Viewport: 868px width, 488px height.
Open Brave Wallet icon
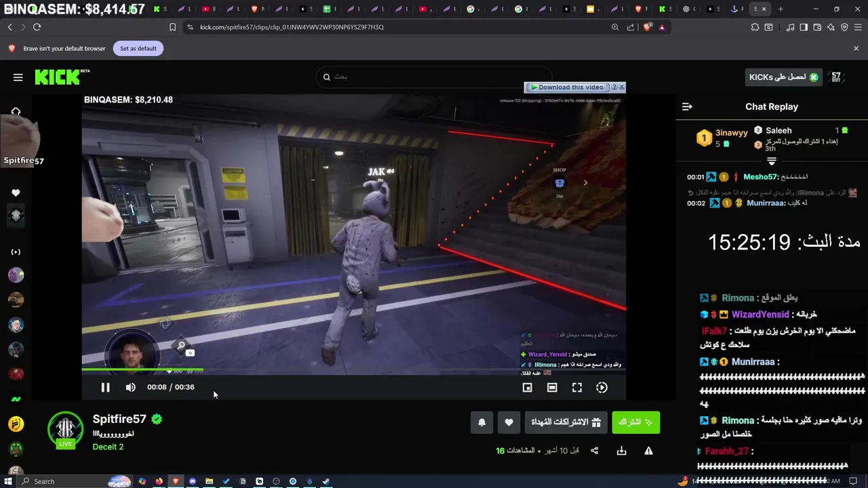point(817,27)
